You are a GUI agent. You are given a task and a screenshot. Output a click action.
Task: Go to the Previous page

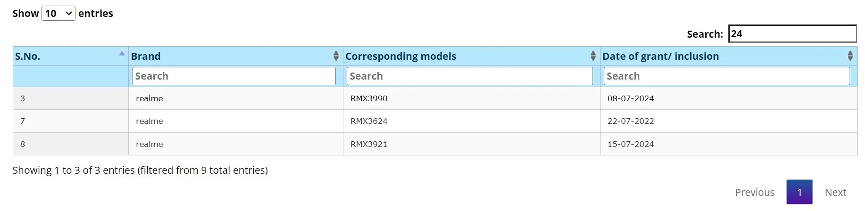755,192
